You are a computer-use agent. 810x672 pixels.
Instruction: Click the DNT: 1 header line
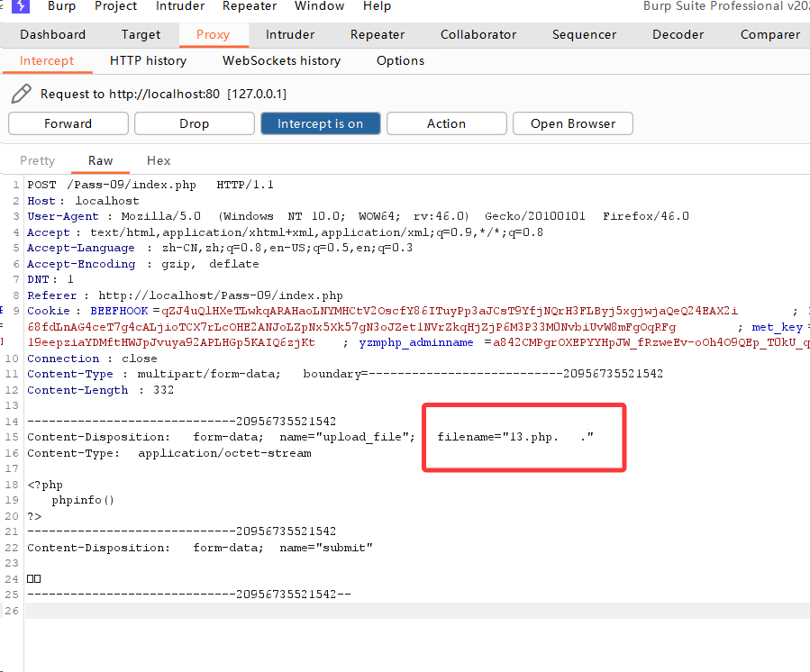coord(50,279)
